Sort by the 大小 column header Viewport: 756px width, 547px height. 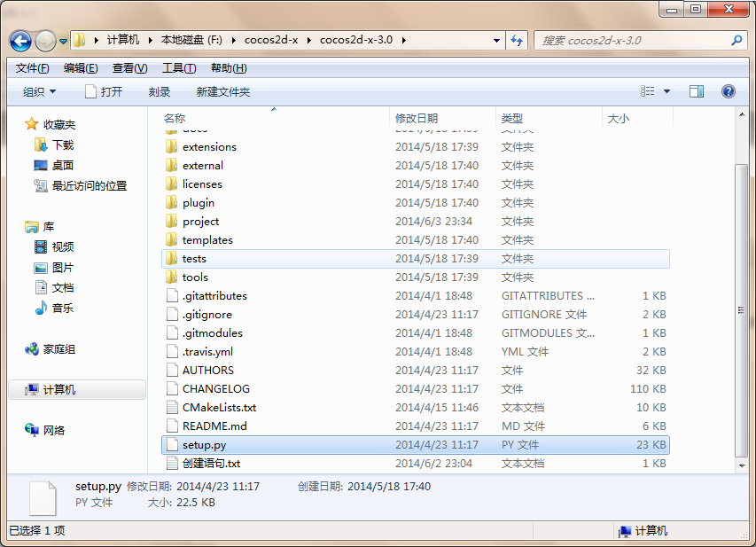coord(618,119)
